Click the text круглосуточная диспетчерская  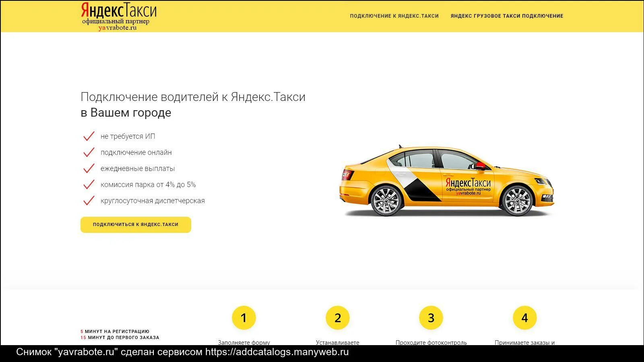(153, 201)
